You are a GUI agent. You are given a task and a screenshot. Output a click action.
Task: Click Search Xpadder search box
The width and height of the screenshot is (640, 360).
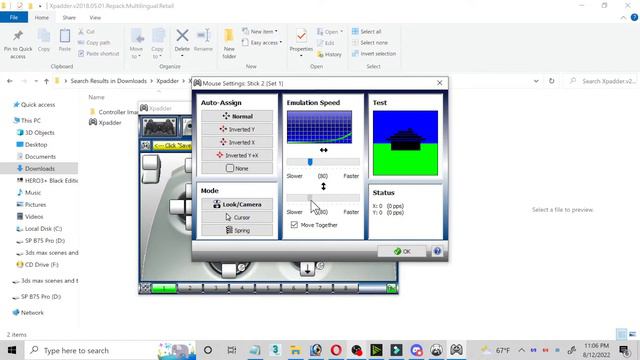[x=604, y=81]
